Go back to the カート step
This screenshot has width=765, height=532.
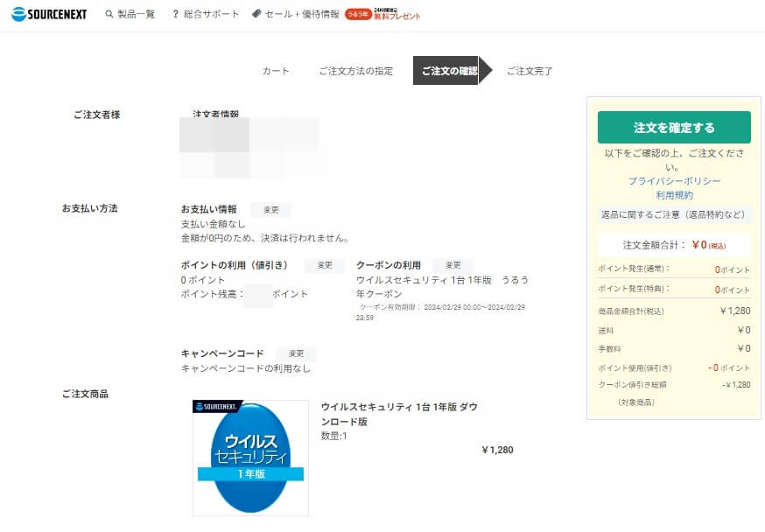(276, 71)
